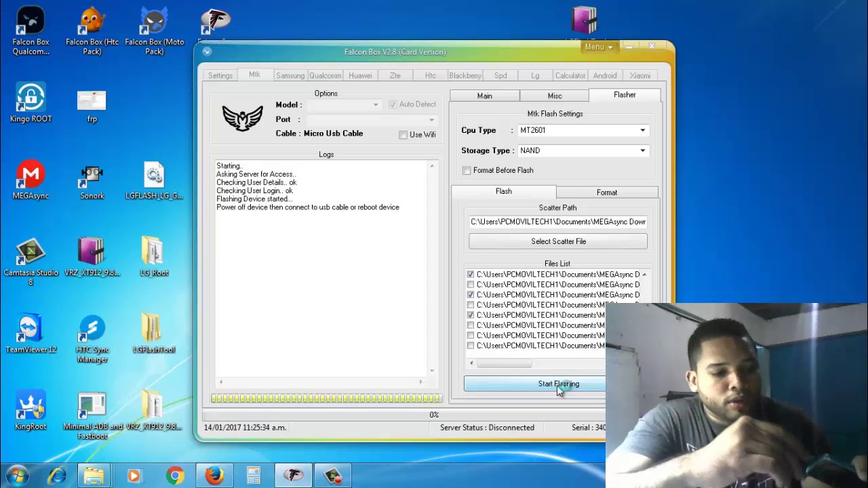Switch to Falcon Box taskbar icon
This screenshot has width=868, height=488.
tap(293, 476)
